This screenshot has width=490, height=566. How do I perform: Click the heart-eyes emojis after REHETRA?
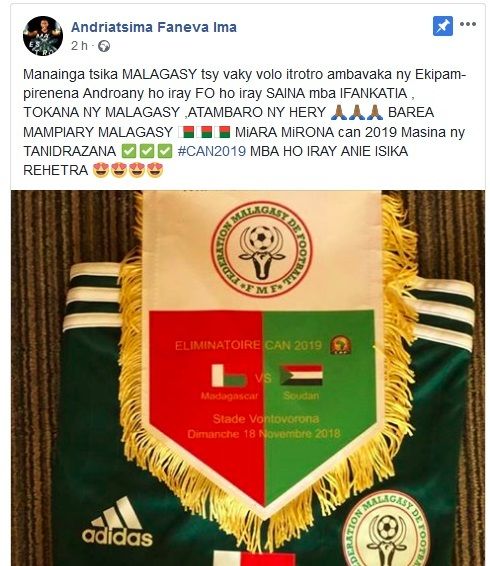point(128,170)
